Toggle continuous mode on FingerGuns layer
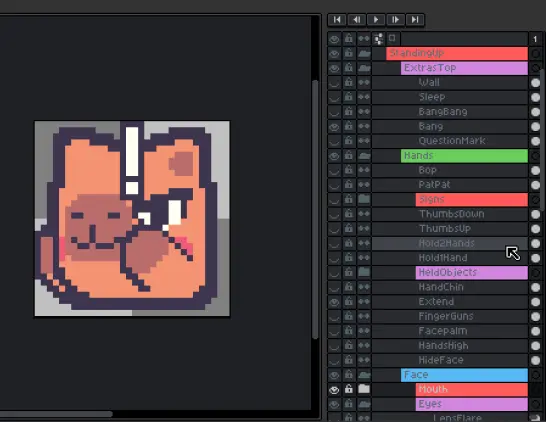546x422 pixels. click(364, 316)
